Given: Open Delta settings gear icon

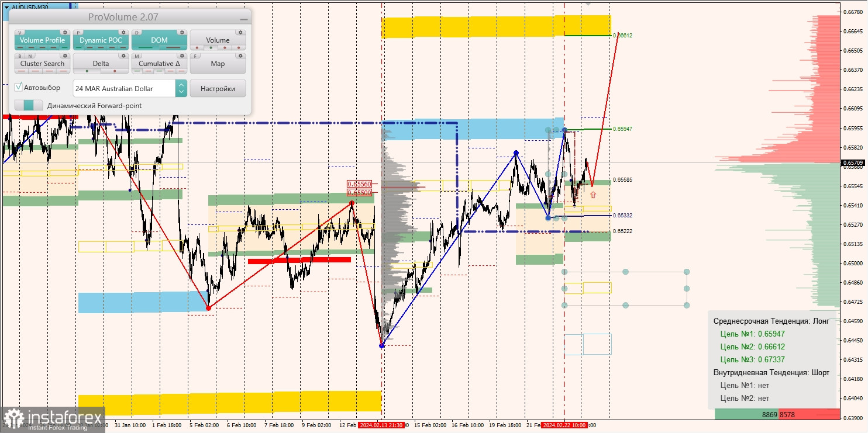Looking at the screenshot, I should 124,56.
